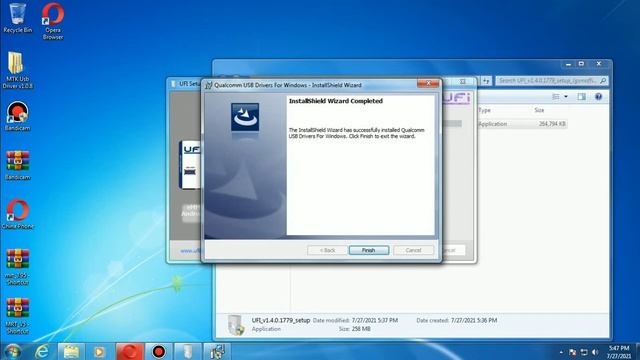Open the network tray icon
640x360 pixels.
[x=584, y=352]
